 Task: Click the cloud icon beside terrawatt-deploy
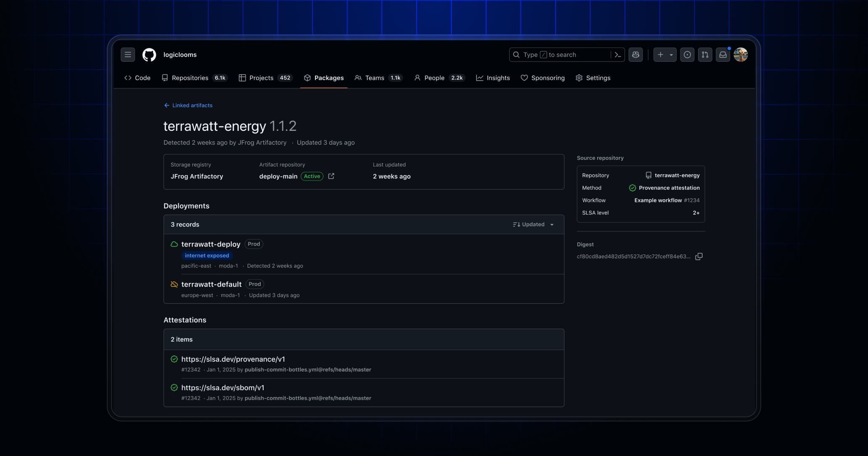pyautogui.click(x=174, y=244)
